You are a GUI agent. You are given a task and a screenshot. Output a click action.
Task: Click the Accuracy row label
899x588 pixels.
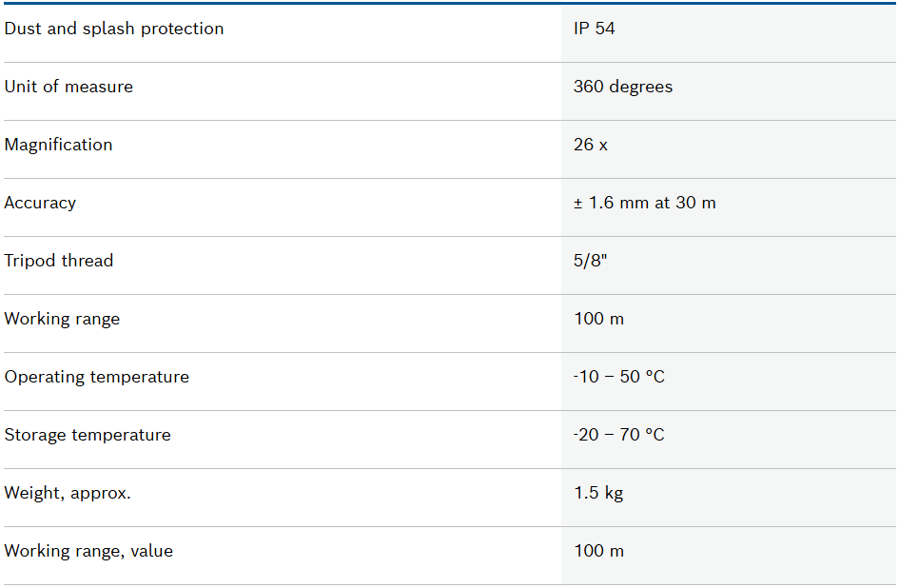click(40, 203)
